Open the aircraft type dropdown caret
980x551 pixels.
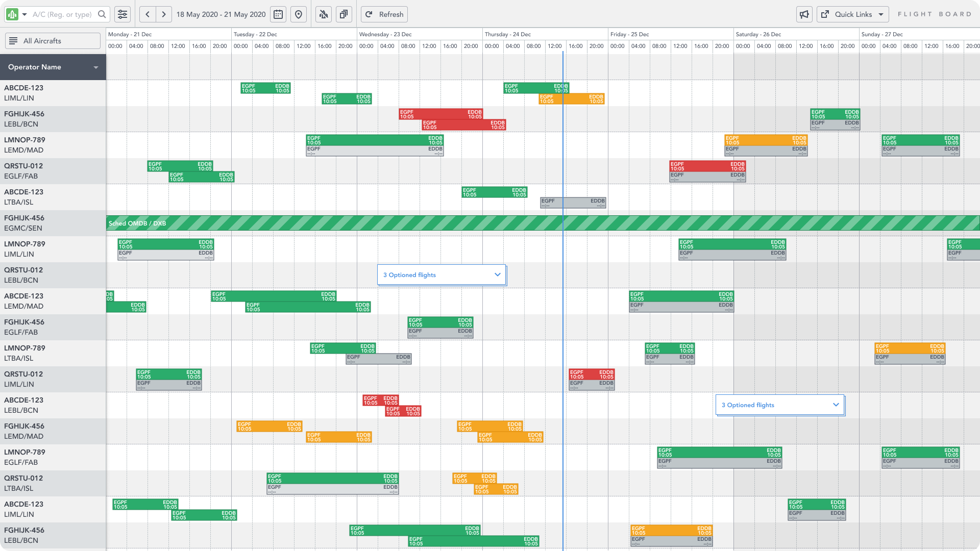point(24,14)
